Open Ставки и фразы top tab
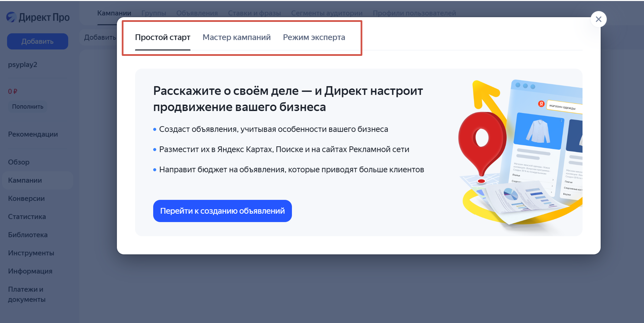 pyautogui.click(x=255, y=13)
